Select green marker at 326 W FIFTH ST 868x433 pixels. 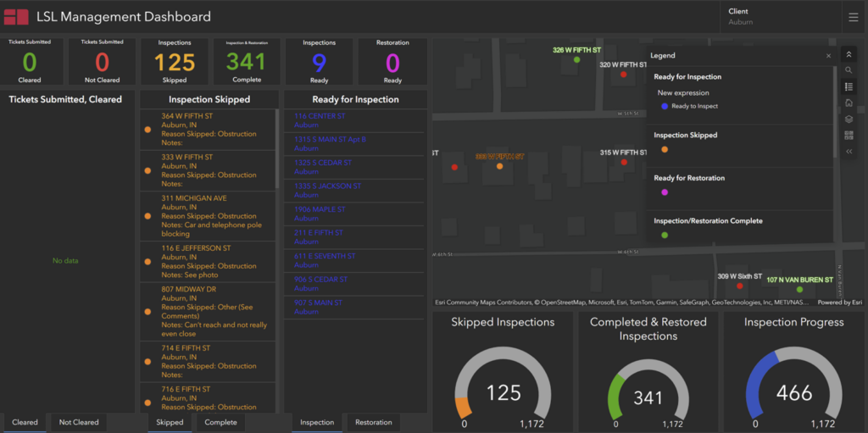click(x=576, y=60)
